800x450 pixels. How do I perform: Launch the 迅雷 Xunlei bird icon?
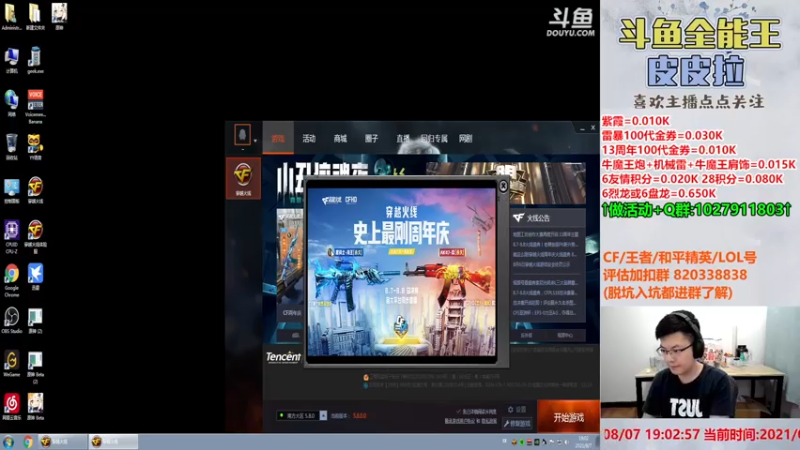(35, 277)
